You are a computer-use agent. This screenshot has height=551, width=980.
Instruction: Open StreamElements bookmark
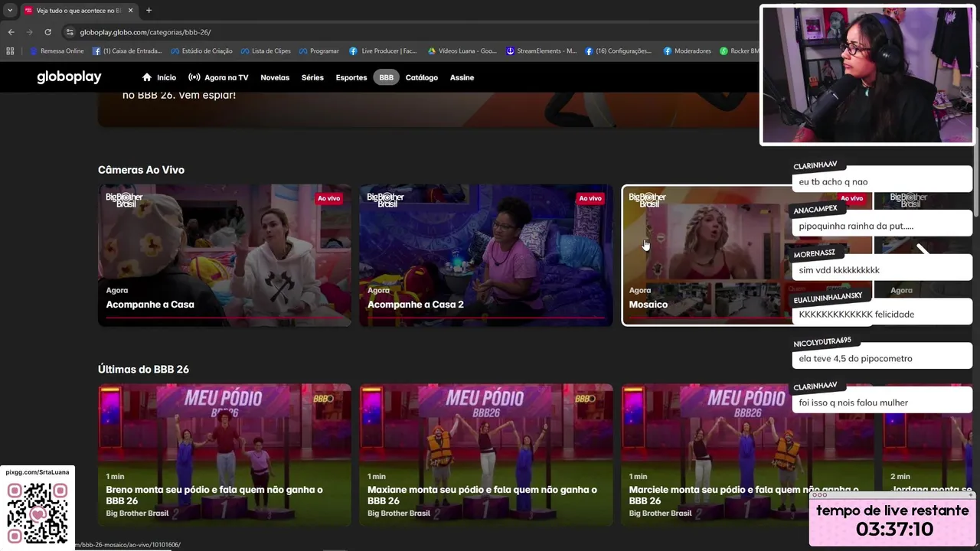click(541, 51)
